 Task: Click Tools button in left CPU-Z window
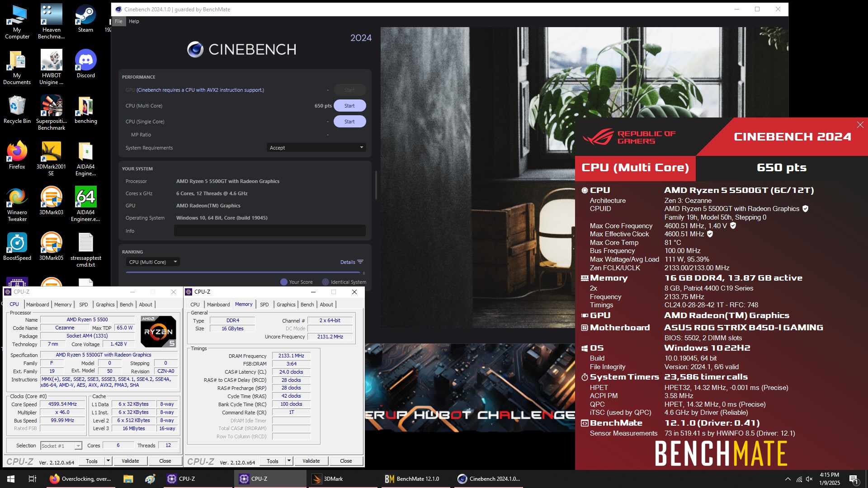pos(92,461)
